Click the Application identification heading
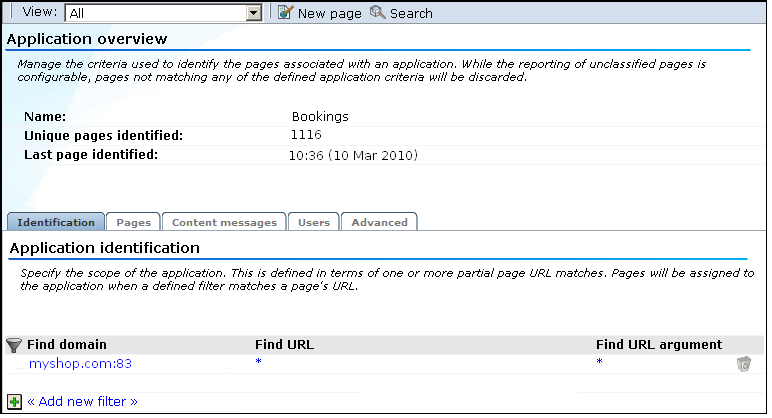Viewport: 772px width, 418px height. (104, 248)
